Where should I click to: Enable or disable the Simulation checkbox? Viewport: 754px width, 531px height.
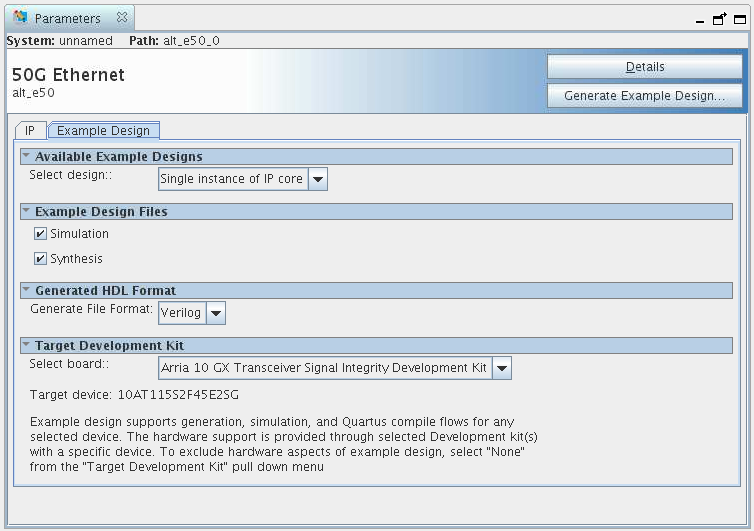pos(40,234)
